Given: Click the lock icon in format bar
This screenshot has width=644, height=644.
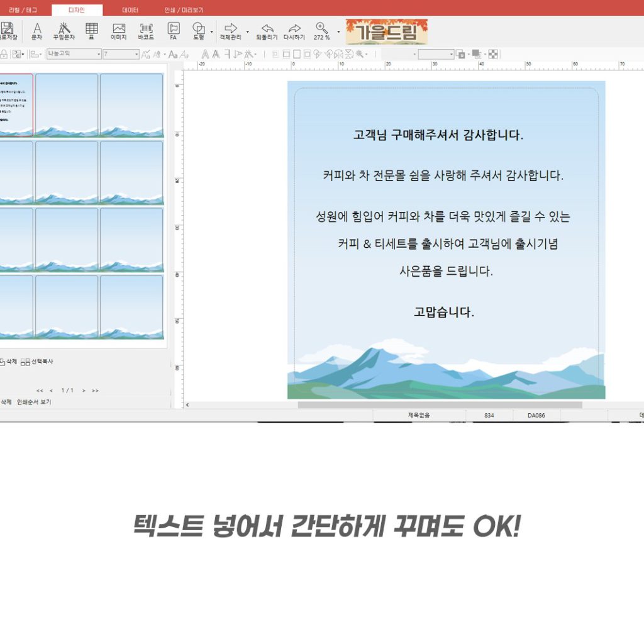Looking at the screenshot, I should [4, 54].
